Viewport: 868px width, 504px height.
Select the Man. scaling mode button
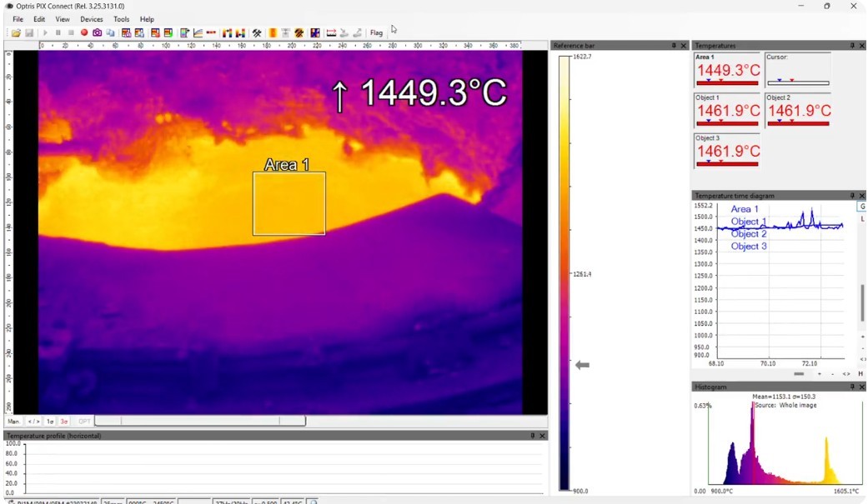(x=13, y=421)
